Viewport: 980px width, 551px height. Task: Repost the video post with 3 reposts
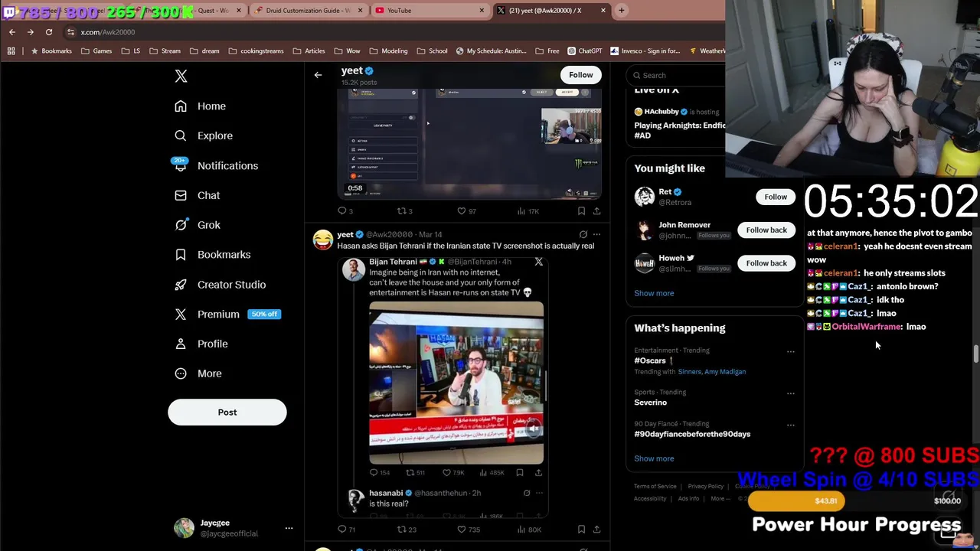pos(404,211)
